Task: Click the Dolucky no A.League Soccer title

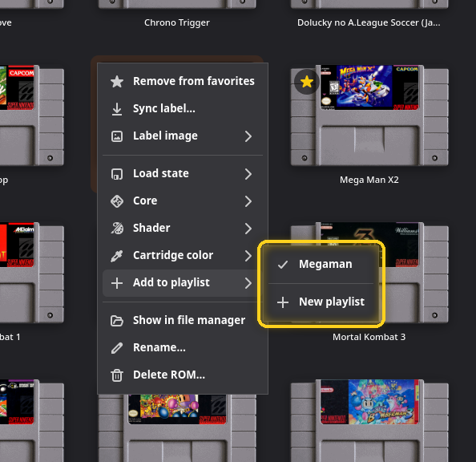Action: click(369, 22)
